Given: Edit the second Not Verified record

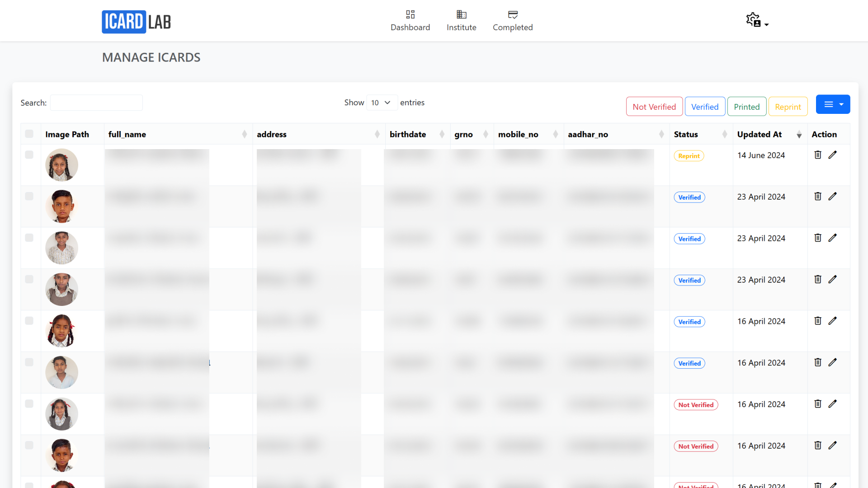Looking at the screenshot, I should [833, 446].
